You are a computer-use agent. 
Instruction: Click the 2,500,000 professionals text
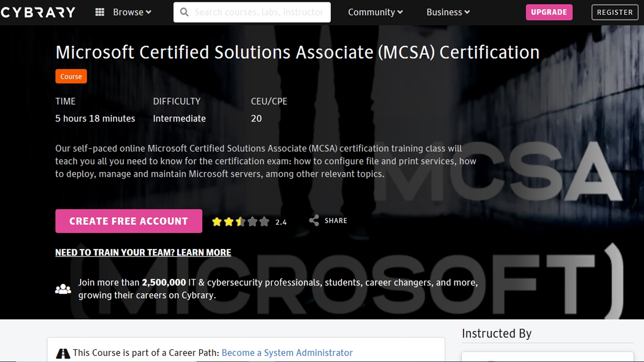pyautogui.click(x=164, y=283)
